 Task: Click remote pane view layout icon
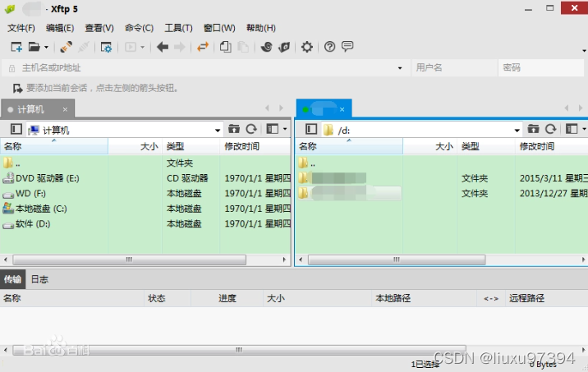tap(572, 130)
